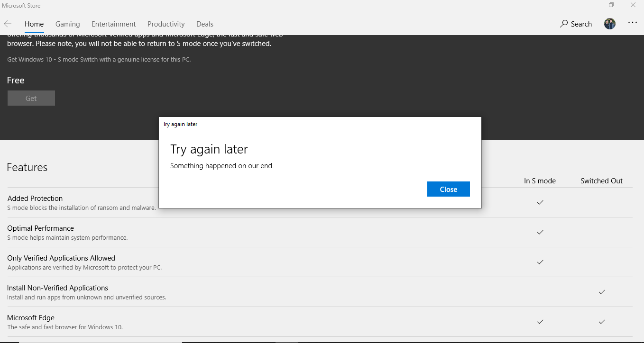644x343 pixels.
Task: Click Switched Out checkmark for Microsoft Edge
Action: [x=601, y=322]
